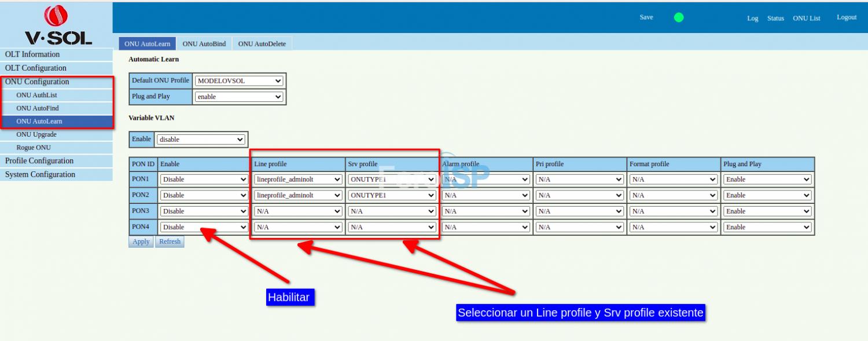Screen dimensions: 868x341
Task: Click the green status indicator dot
Action: [679, 17]
